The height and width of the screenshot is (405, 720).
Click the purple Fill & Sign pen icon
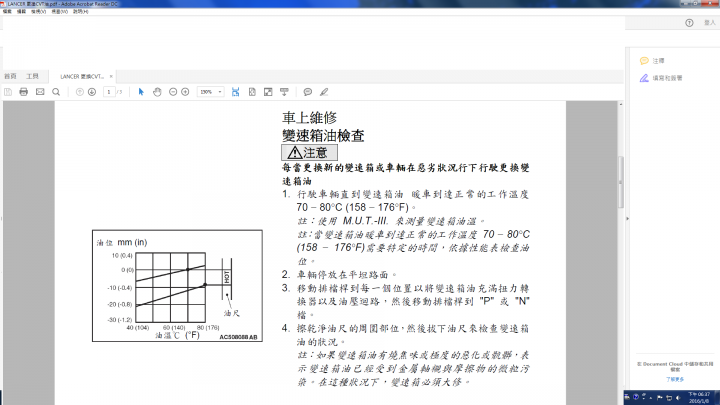(x=644, y=78)
